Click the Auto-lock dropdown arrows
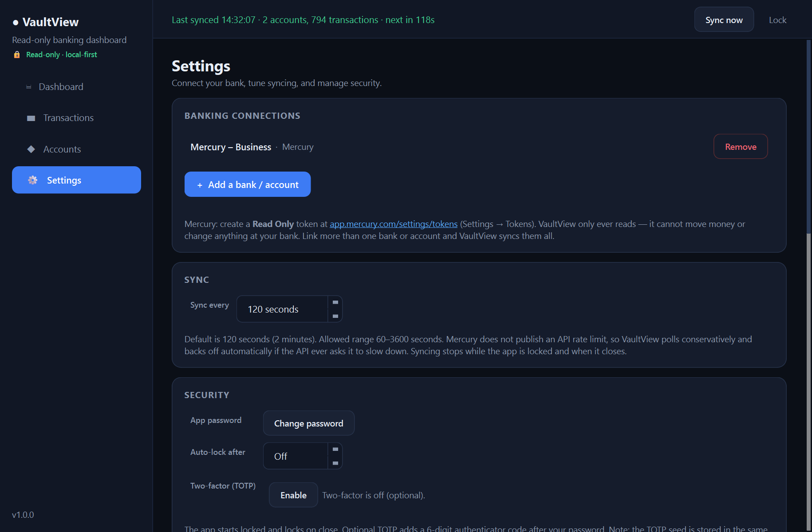Viewport: 812px width, 532px height. click(x=335, y=456)
